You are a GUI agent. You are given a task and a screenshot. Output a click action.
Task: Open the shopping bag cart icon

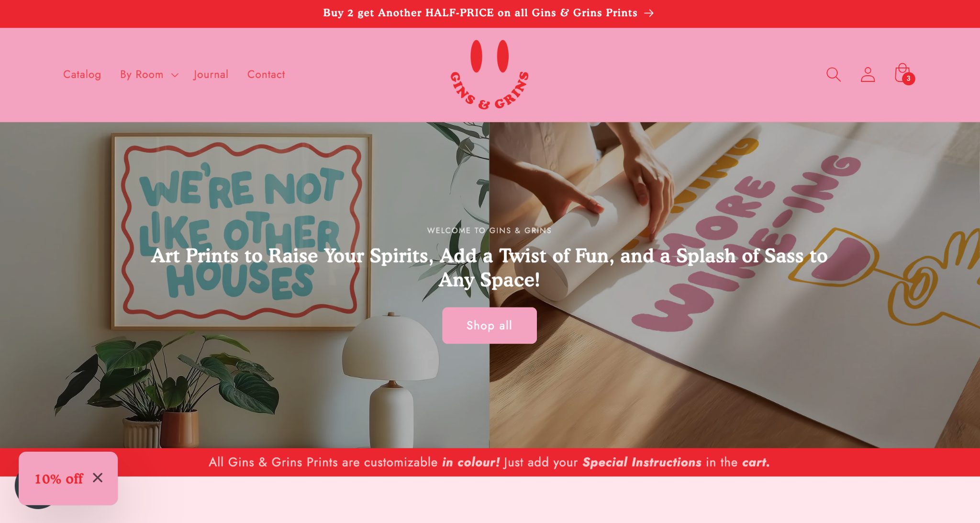coord(902,73)
